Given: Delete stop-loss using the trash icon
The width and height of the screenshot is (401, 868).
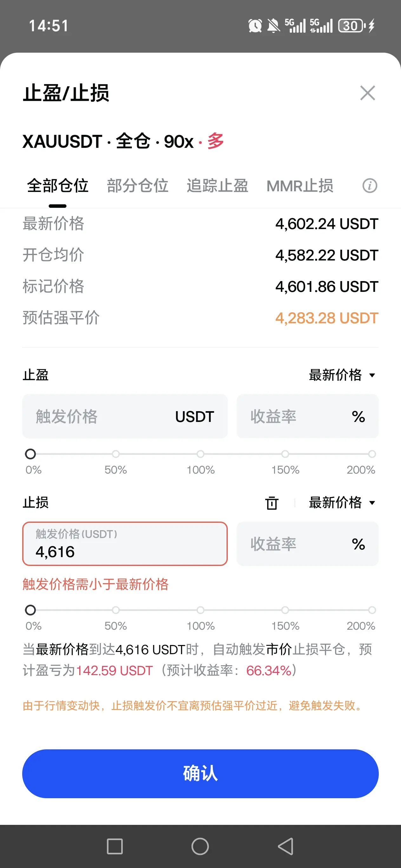Looking at the screenshot, I should (x=272, y=503).
